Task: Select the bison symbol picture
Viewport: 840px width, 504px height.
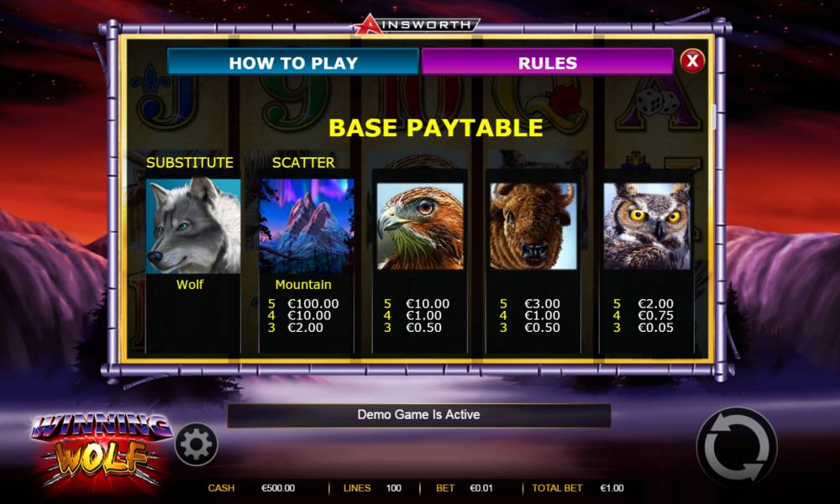Action: point(533,226)
